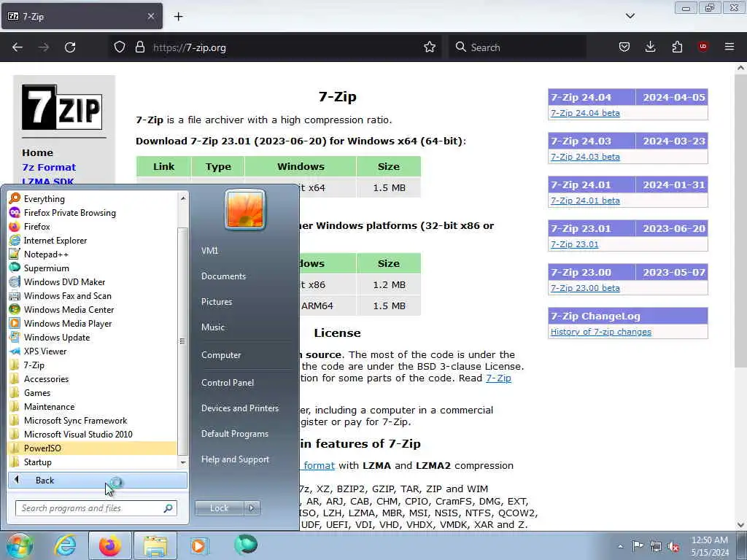
Task: Open Music from Start menu right pane
Action: pos(213,327)
